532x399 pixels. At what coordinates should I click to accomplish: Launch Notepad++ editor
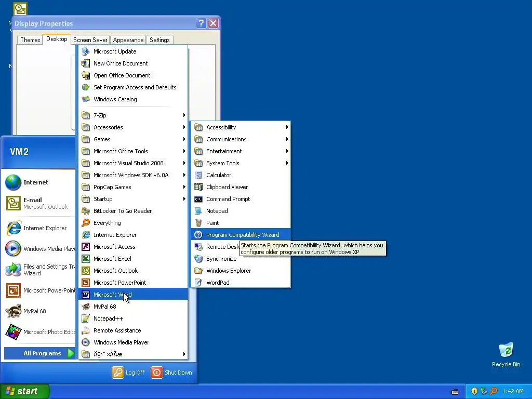point(133,318)
